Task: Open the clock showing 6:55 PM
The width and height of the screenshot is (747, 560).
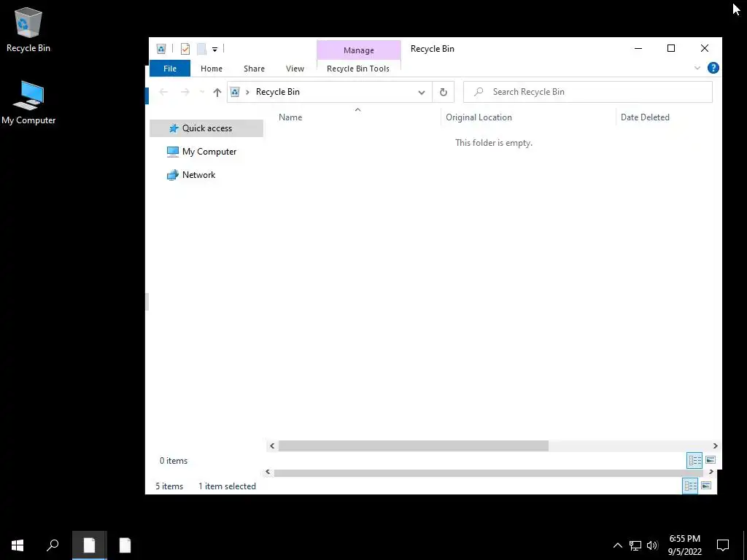Action: click(684, 545)
